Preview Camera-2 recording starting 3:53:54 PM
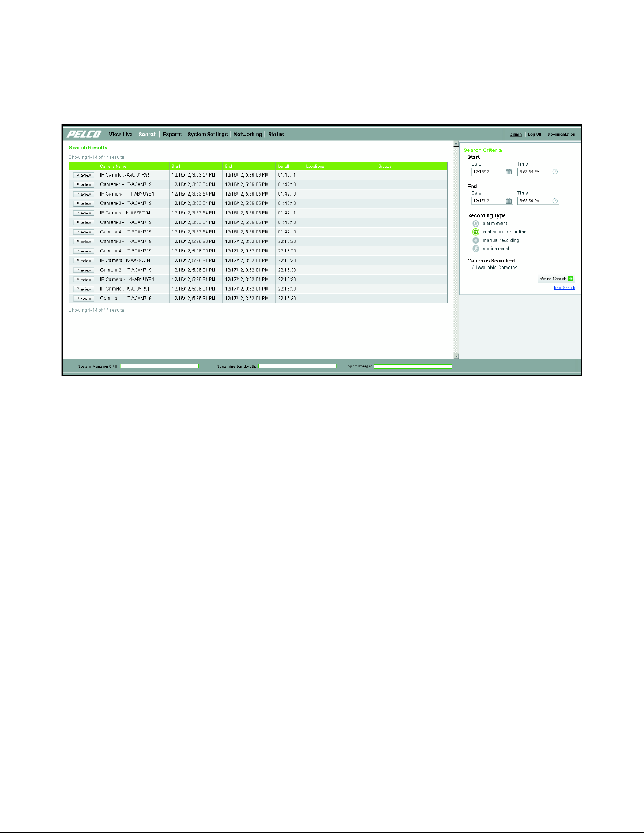This screenshot has width=644, height=833. coord(84,204)
